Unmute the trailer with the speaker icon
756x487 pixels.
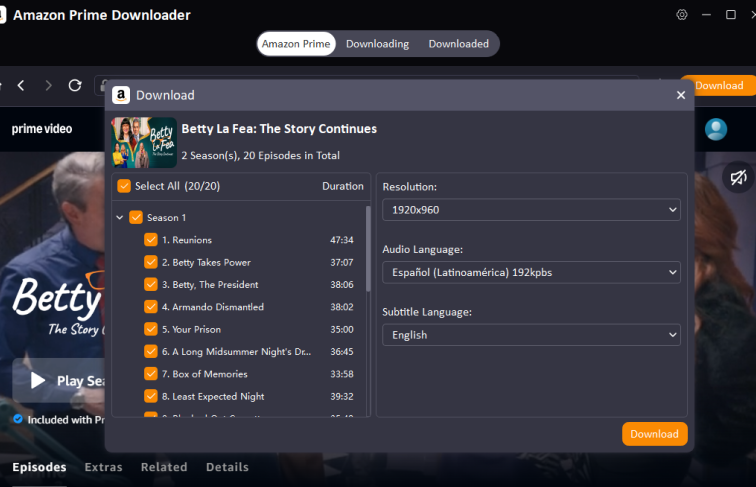(738, 177)
